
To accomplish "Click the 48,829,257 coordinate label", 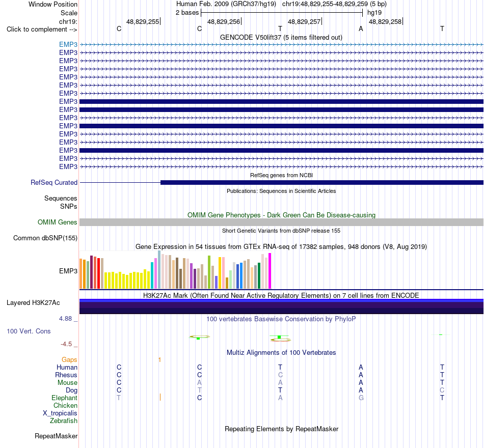I will pos(304,21).
